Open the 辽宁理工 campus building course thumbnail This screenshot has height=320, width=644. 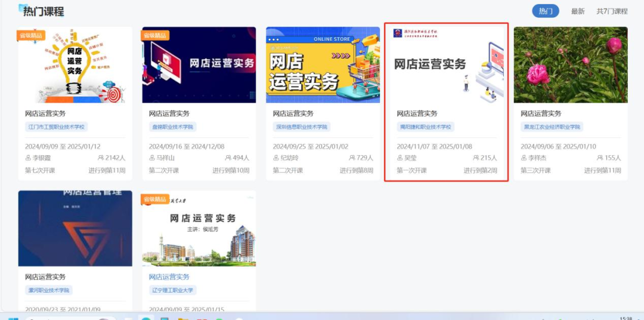[199, 228]
